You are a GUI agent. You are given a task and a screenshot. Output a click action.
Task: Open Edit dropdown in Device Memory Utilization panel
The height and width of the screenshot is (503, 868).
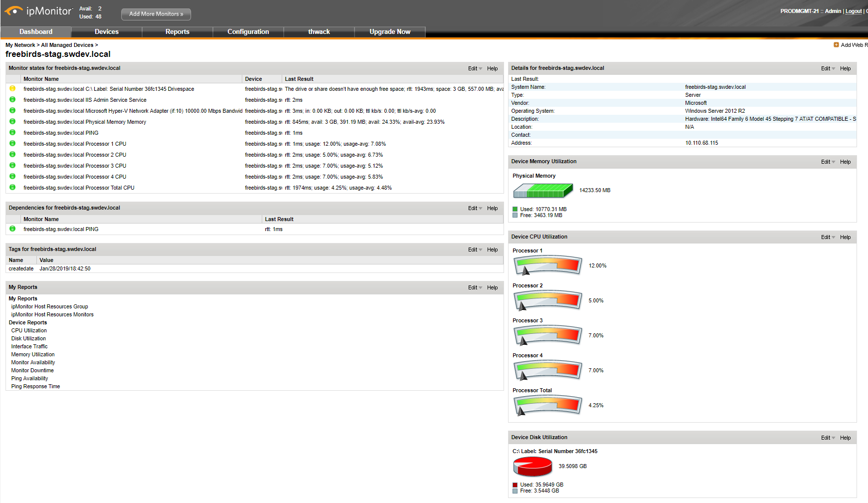[x=828, y=162]
